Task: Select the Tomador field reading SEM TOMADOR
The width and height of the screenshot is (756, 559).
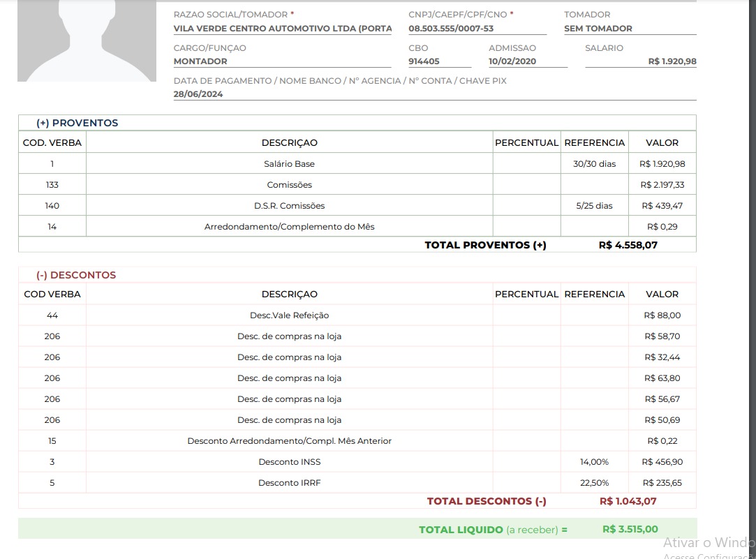Action: click(x=630, y=29)
